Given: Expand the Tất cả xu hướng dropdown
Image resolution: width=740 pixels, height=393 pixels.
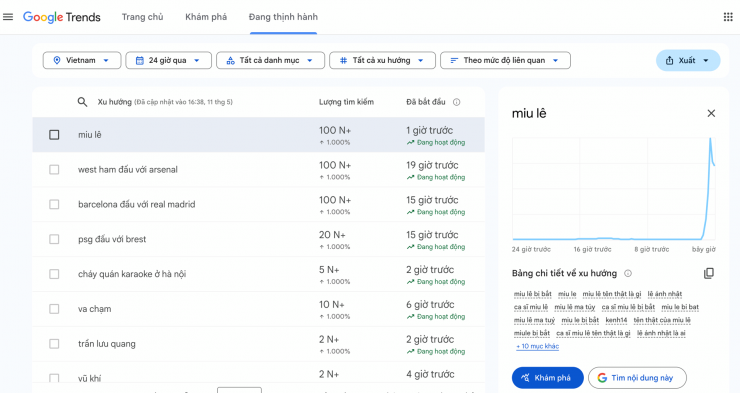Looking at the screenshot, I should pos(382,60).
